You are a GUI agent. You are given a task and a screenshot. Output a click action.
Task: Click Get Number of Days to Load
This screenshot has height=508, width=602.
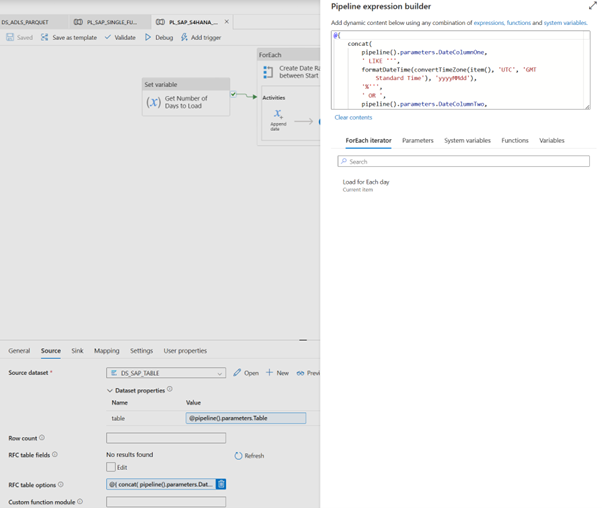tap(186, 102)
